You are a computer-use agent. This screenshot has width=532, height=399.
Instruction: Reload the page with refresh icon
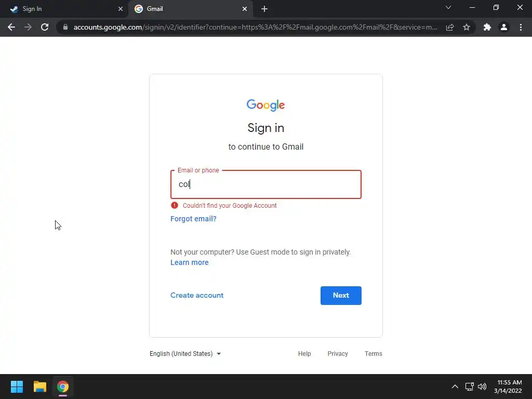point(45,27)
